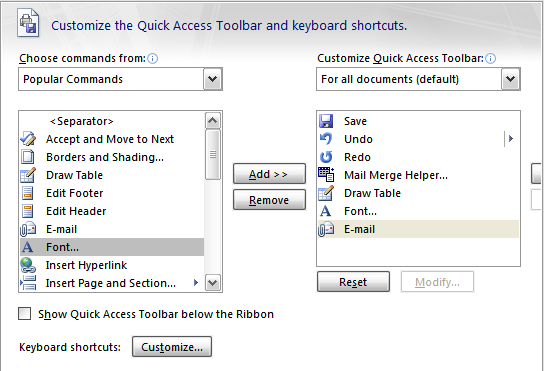Expand the Undo submenu arrow in toolbar list
Viewport: 544px width, 371px height.
coord(511,139)
